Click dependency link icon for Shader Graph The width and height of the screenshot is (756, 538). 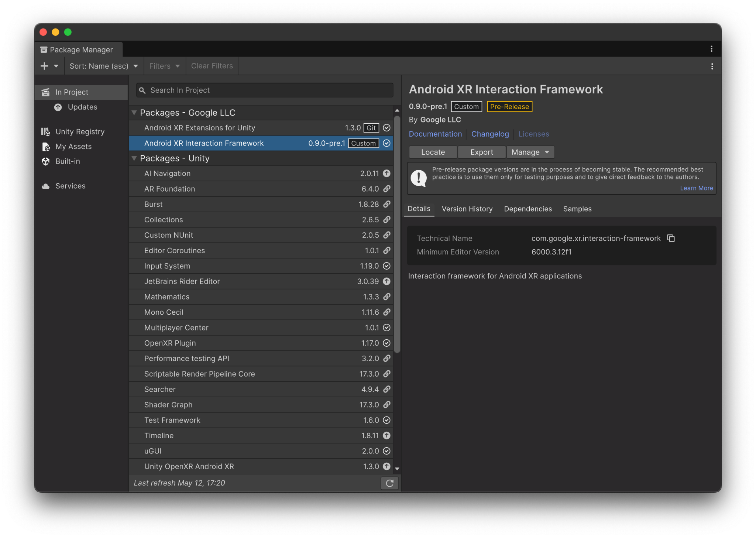pos(386,405)
